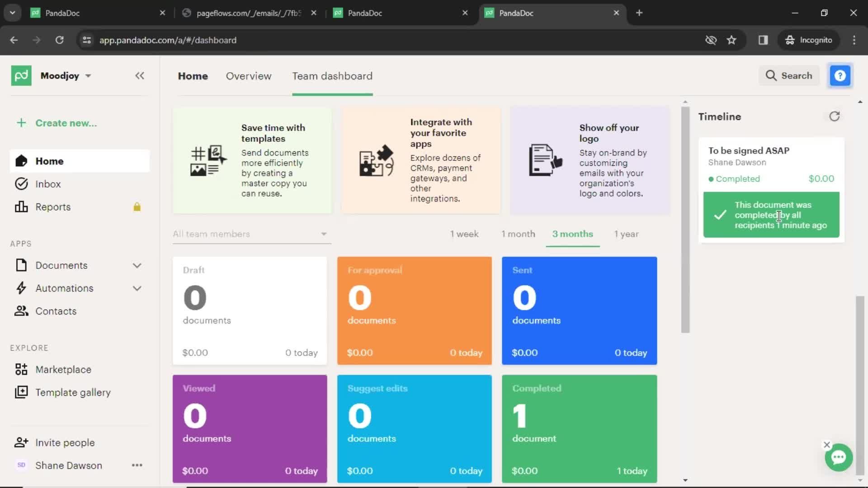The image size is (868, 488).
Task: Click the Automations lightning bolt icon
Action: point(21,288)
